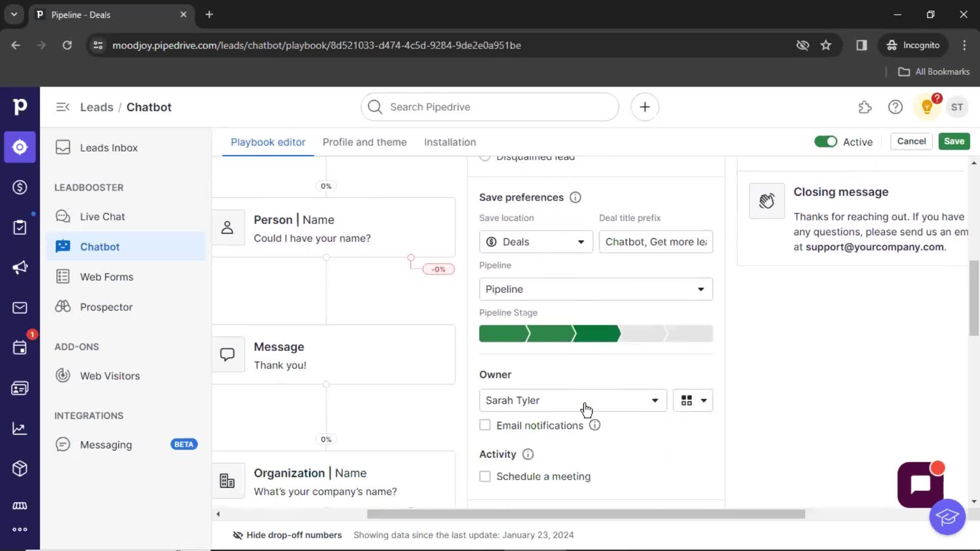980x551 pixels.
Task: Open the owner visibility grid dropdown
Action: pos(693,400)
